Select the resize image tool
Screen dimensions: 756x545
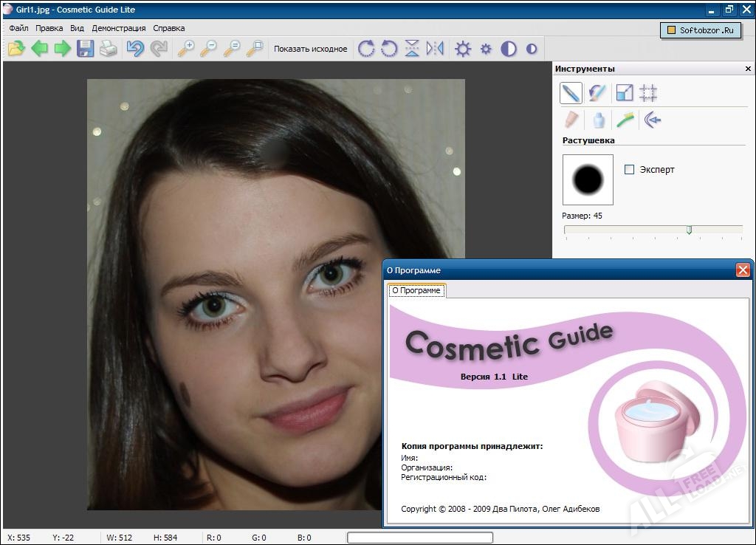tap(625, 93)
